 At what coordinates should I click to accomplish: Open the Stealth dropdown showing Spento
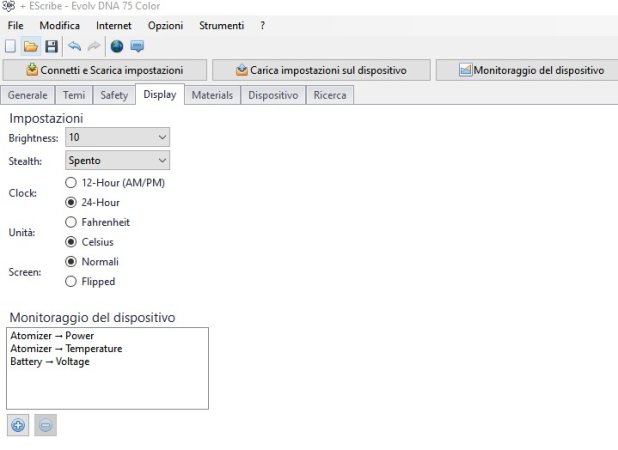click(x=117, y=160)
